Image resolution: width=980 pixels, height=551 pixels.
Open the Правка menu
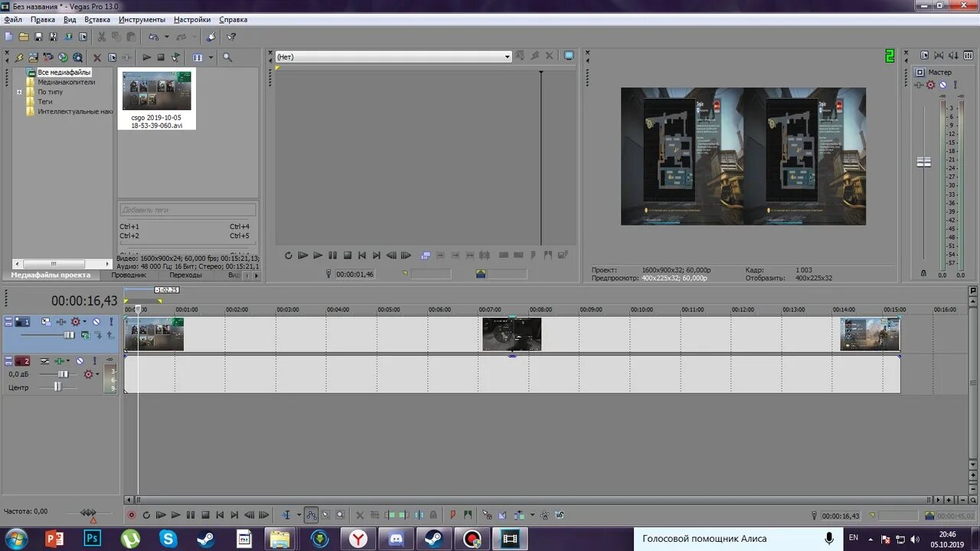(43, 20)
